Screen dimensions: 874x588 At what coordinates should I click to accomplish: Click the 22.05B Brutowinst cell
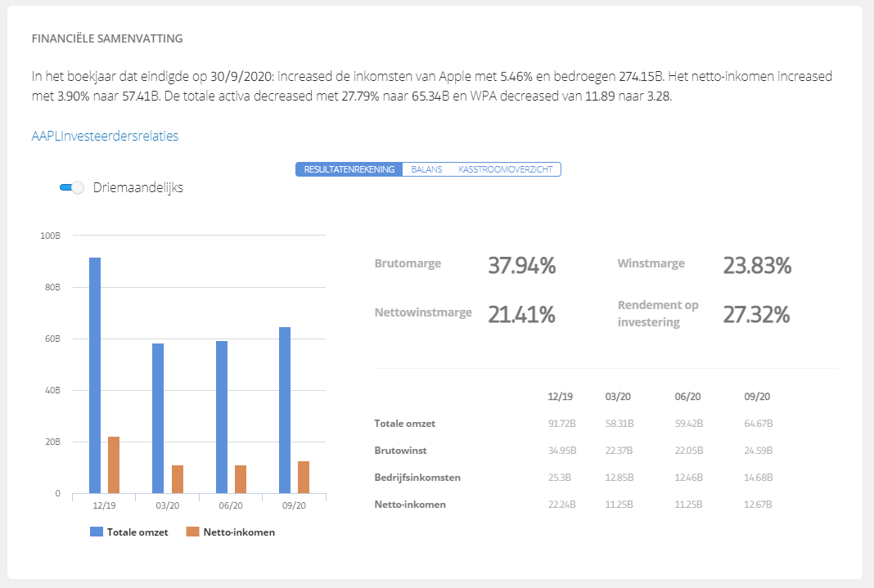click(689, 451)
